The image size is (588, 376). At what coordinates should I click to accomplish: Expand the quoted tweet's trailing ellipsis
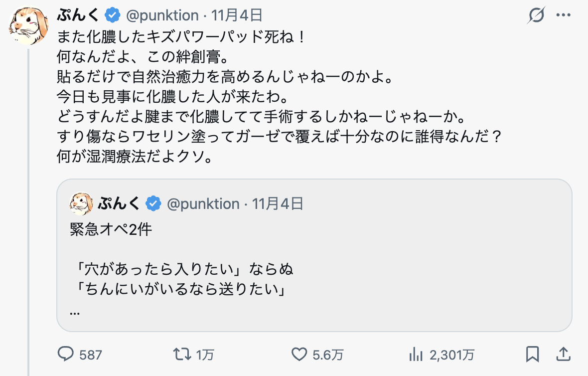click(x=75, y=313)
